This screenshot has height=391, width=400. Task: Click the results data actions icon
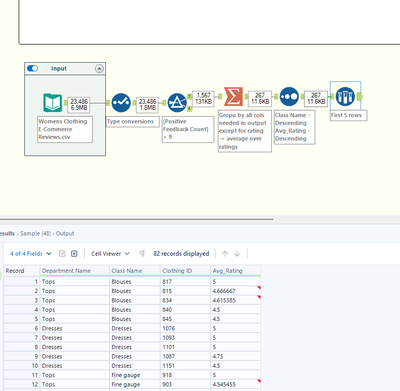(74, 254)
